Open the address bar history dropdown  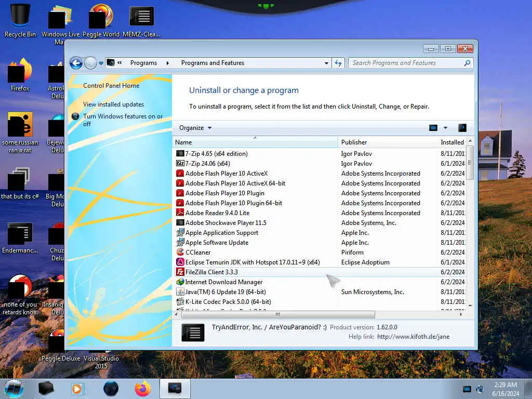(326, 63)
